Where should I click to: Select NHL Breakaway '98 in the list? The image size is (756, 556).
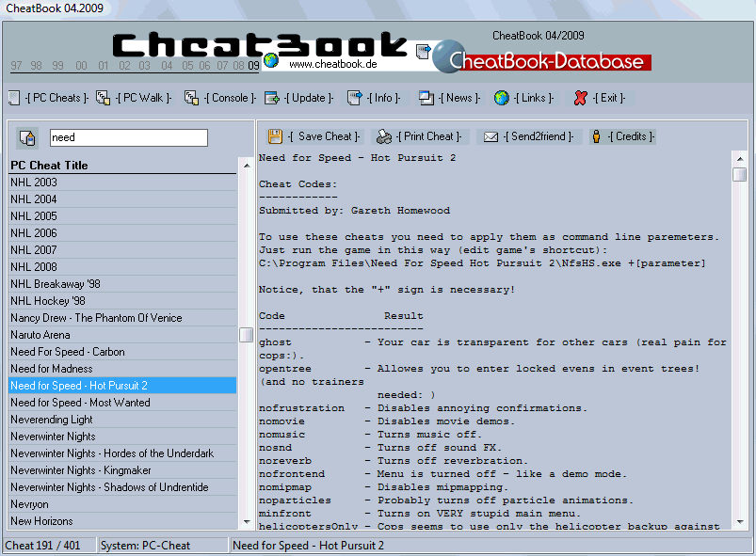(123, 284)
